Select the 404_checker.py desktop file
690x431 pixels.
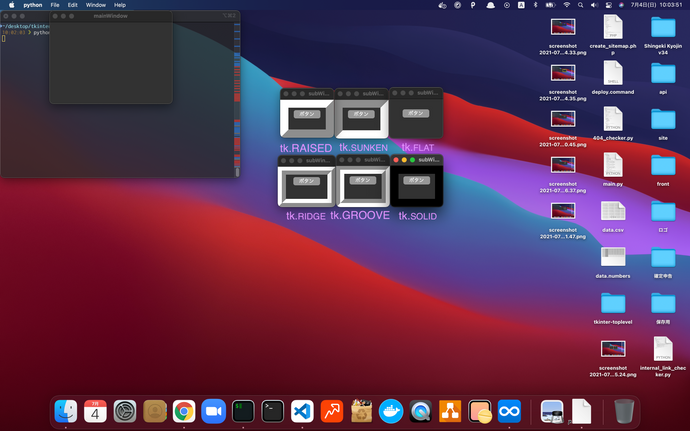pos(613,123)
